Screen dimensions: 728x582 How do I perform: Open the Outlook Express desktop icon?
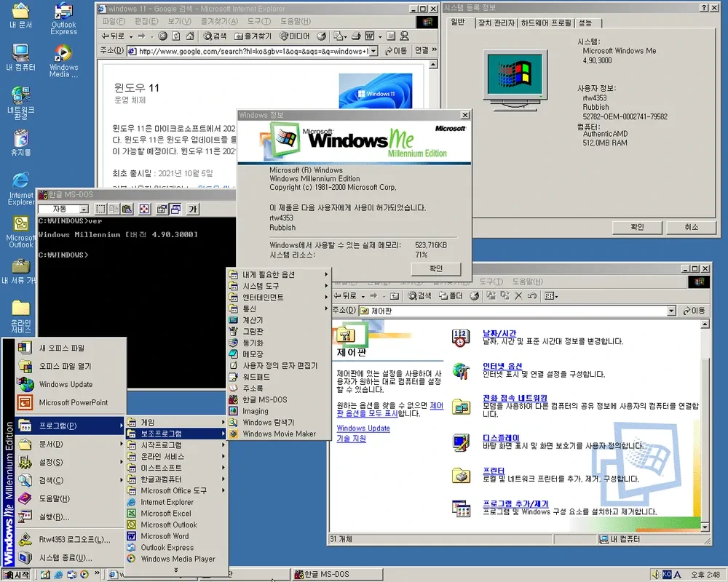pos(63,19)
